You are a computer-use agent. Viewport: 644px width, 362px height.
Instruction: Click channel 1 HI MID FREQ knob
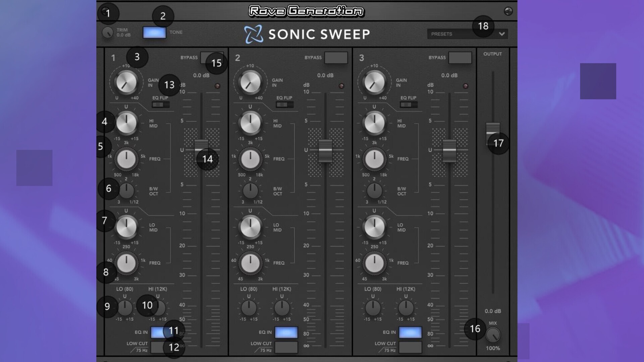coord(126,159)
